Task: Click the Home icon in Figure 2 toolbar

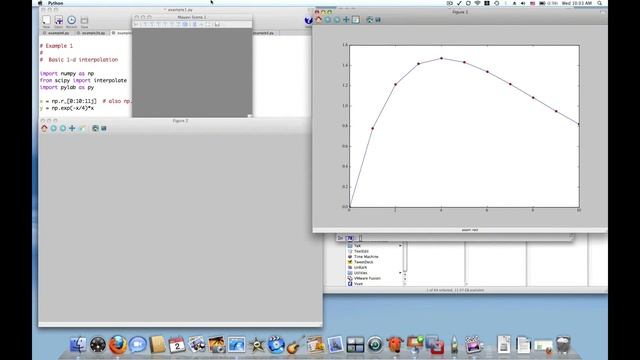Action: pyautogui.click(x=44, y=128)
